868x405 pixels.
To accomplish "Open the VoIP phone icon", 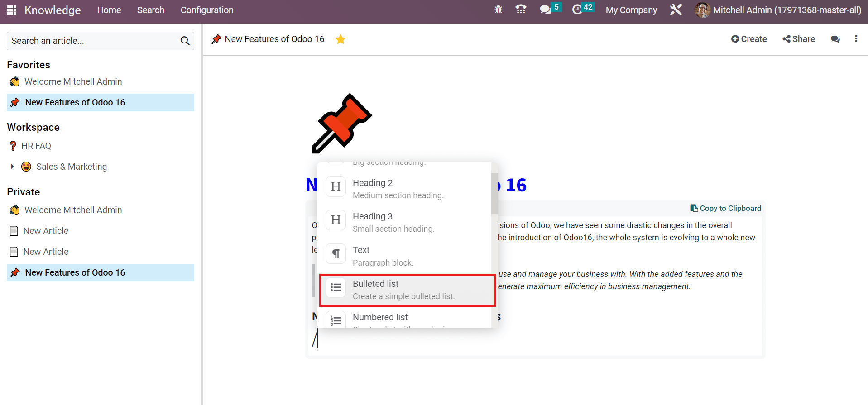I will pos(521,10).
